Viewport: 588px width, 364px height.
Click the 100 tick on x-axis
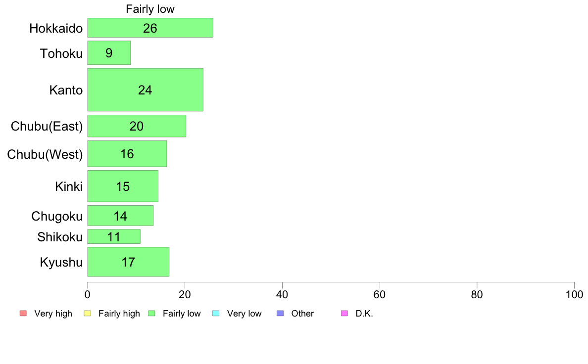[x=574, y=295]
